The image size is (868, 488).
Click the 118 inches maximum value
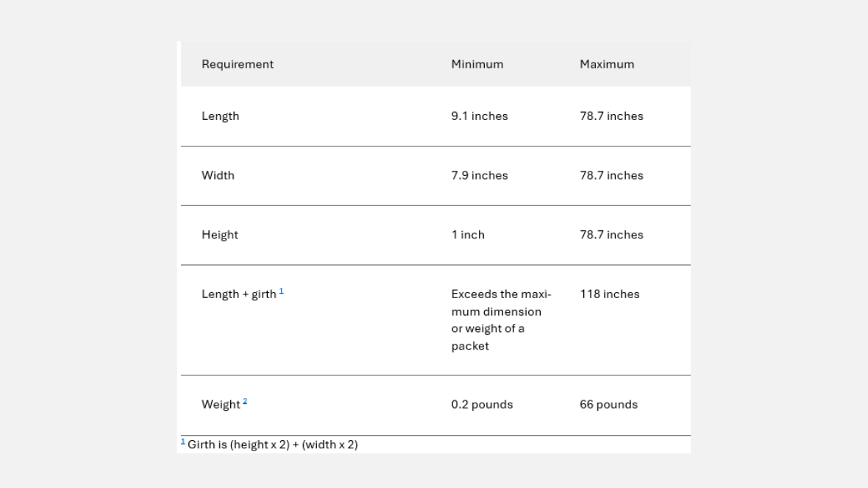pyautogui.click(x=610, y=294)
